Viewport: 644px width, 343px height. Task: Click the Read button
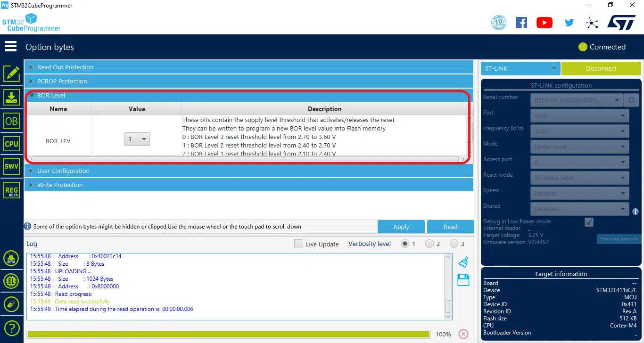(450, 227)
